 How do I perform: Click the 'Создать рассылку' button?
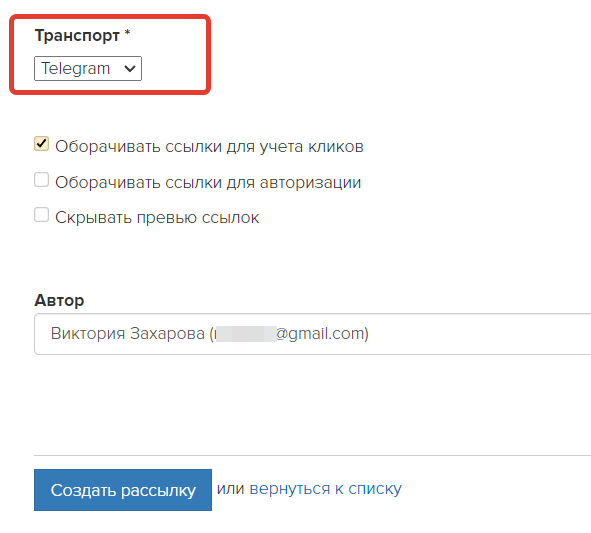point(123,490)
